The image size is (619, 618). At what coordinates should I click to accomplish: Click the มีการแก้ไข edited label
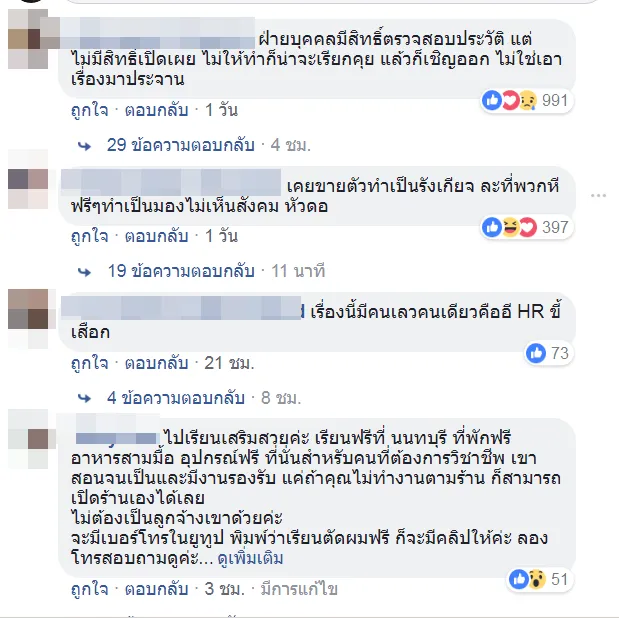point(299,589)
